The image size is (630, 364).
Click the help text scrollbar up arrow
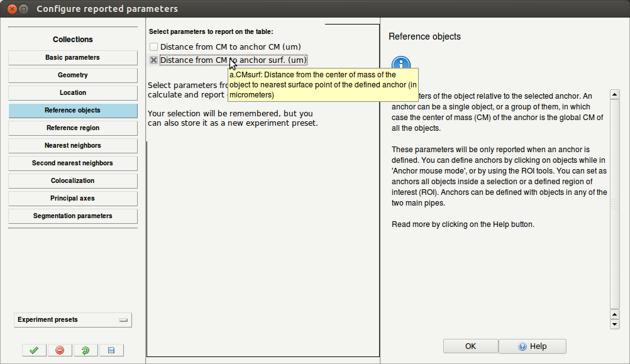[x=615, y=94]
